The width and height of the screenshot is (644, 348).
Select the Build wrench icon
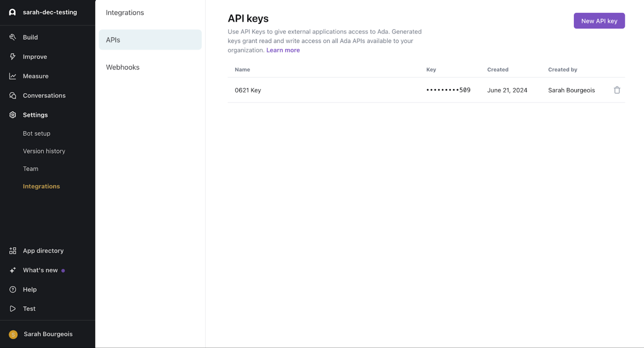click(13, 37)
